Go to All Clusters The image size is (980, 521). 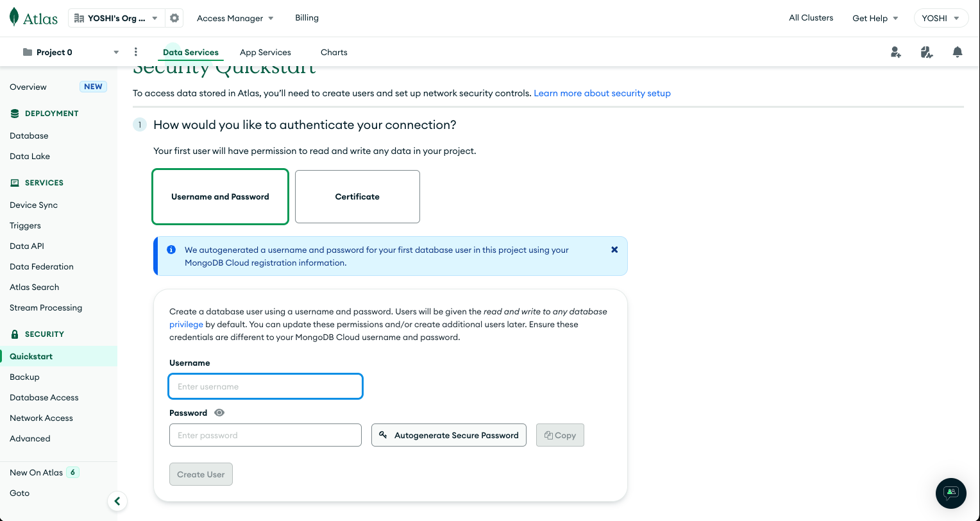coord(811,18)
